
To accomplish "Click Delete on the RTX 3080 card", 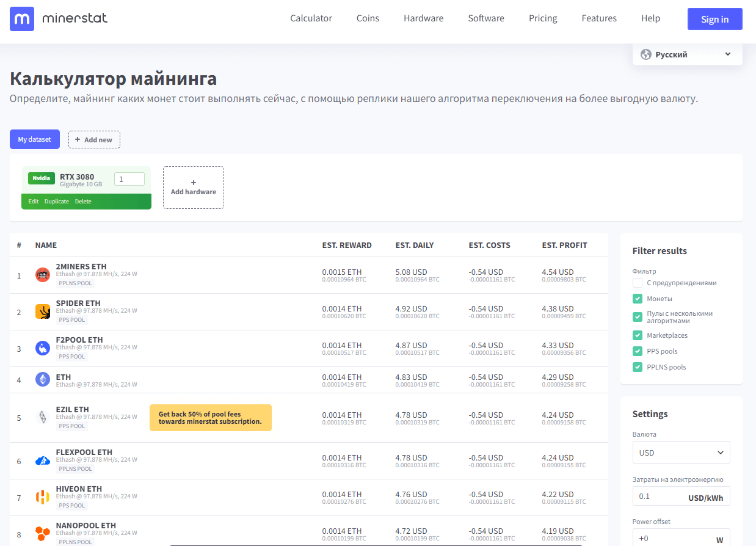I will pos(83,202).
